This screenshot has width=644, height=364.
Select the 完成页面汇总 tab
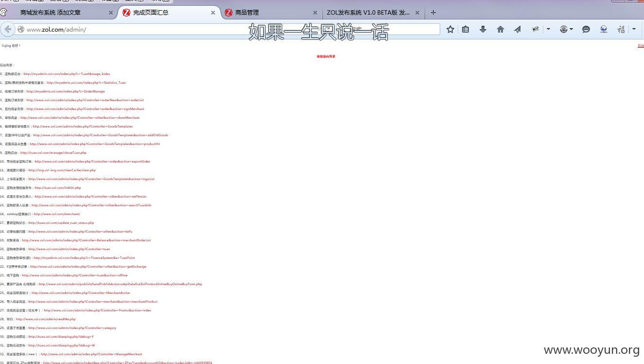click(151, 13)
